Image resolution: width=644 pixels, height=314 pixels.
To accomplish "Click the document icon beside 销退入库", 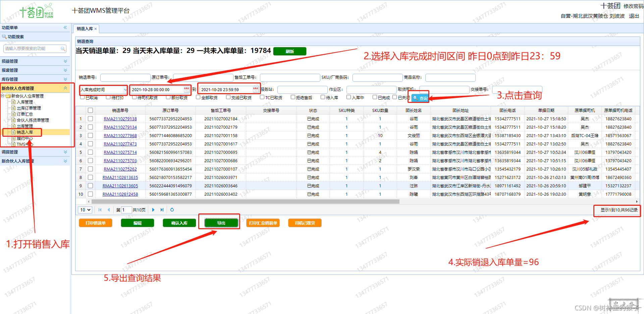I will (13, 132).
